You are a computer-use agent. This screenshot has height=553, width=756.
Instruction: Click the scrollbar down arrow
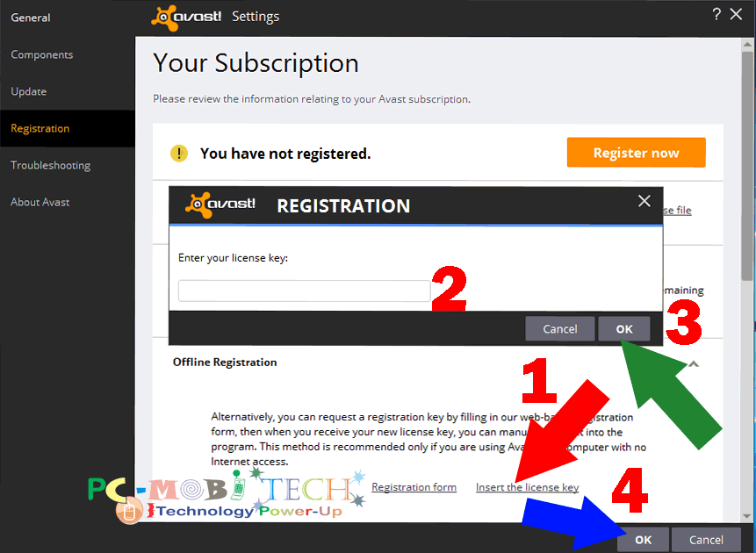pos(747,516)
